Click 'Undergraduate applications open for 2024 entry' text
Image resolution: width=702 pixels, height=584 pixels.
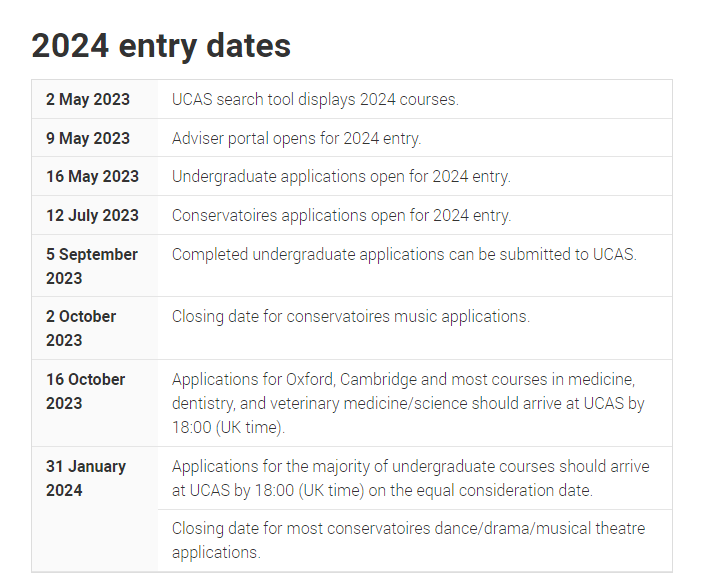(341, 176)
